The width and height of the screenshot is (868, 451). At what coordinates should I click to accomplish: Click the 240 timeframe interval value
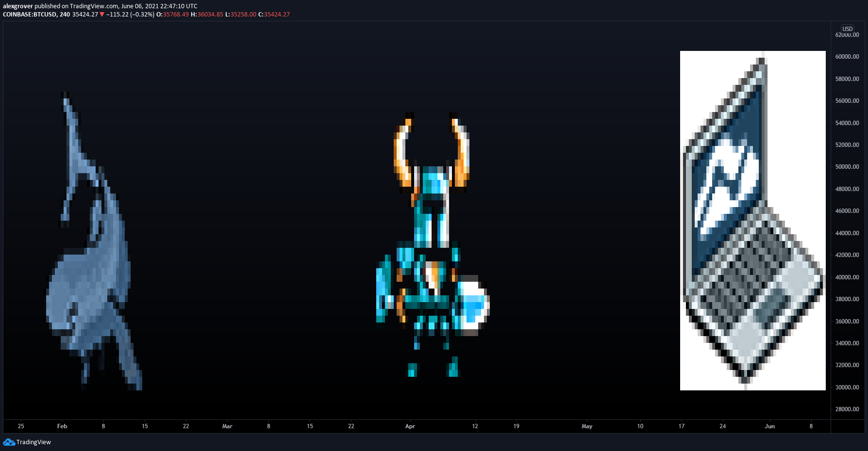coord(65,15)
